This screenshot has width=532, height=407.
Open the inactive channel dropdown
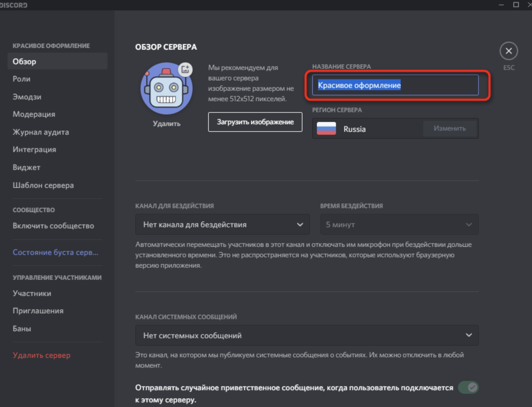coord(222,225)
